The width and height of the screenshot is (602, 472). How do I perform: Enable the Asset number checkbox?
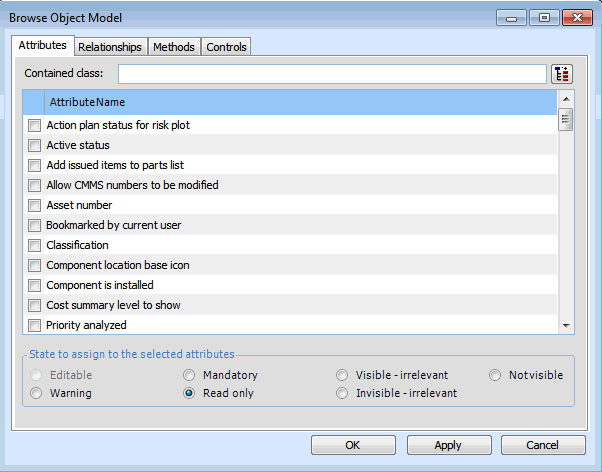click(34, 205)
